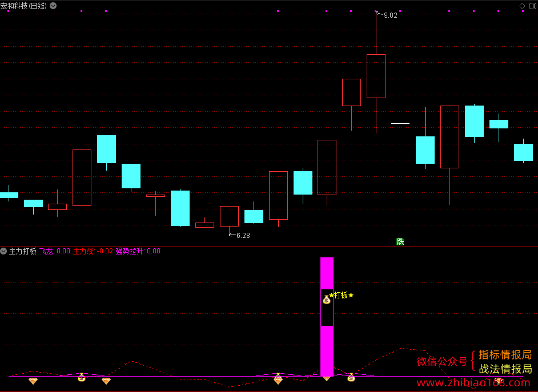
Task: Click the leftmost orange diamond signal icon
Action: (33, 381)
